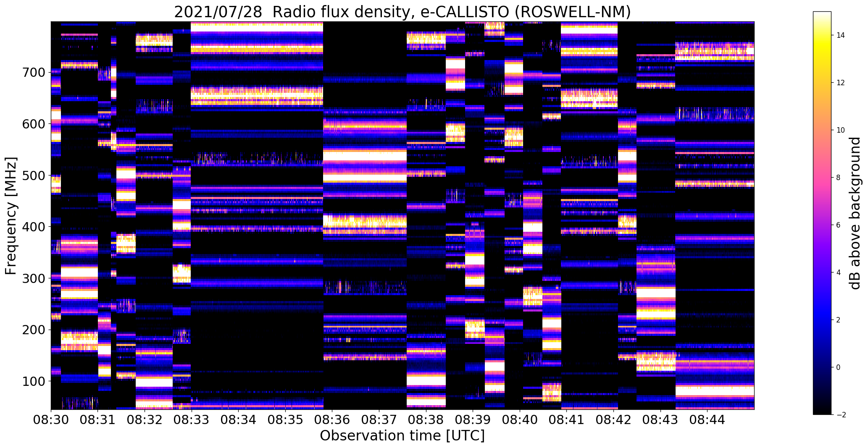Click the colorbar tick label 14
Image resolution: width=868 pixels, height=448 pixels.
(841, 35)
